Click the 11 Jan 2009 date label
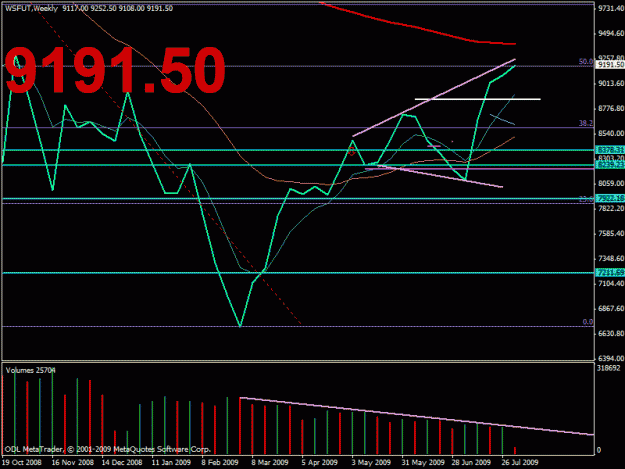 coord(171,462)
